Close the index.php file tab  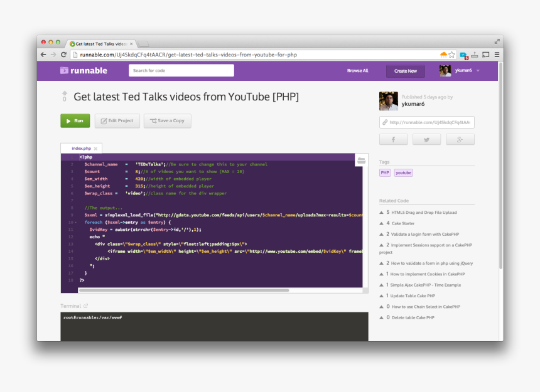(95, 149)
